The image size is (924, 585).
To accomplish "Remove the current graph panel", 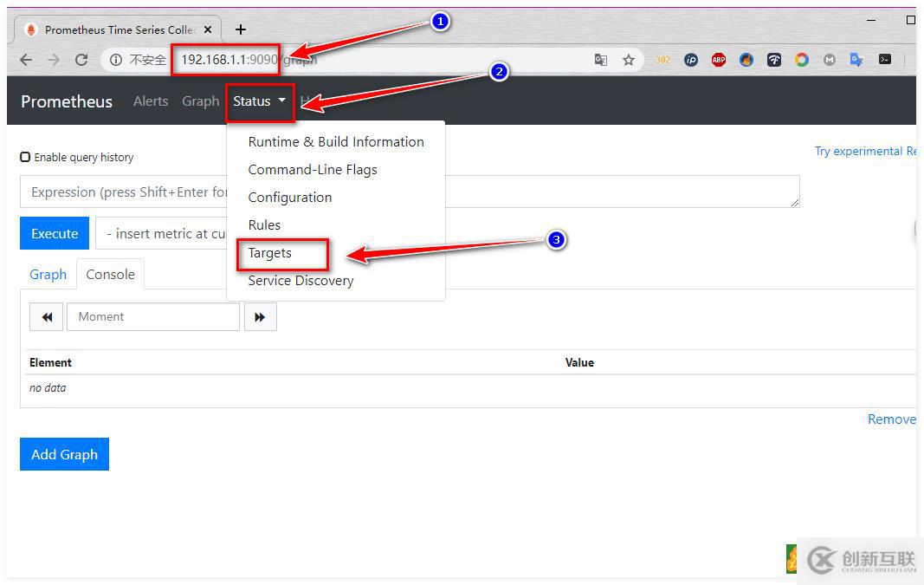I will click(x=891, y=419).
